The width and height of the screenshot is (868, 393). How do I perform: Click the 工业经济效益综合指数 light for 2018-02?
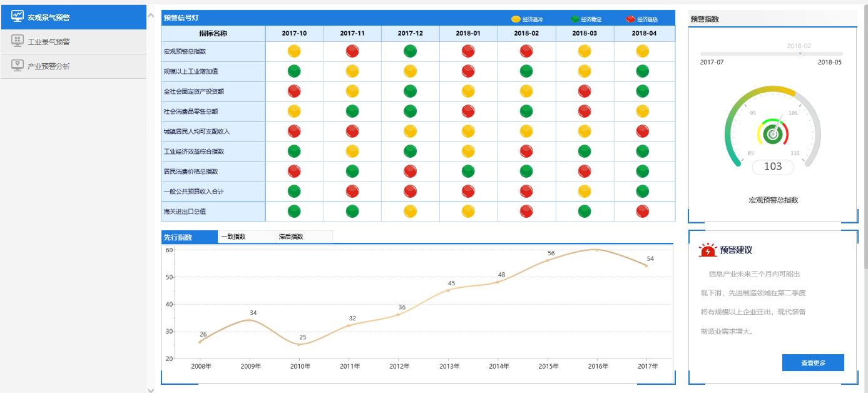pyautogui.click(x=526, y=151)
